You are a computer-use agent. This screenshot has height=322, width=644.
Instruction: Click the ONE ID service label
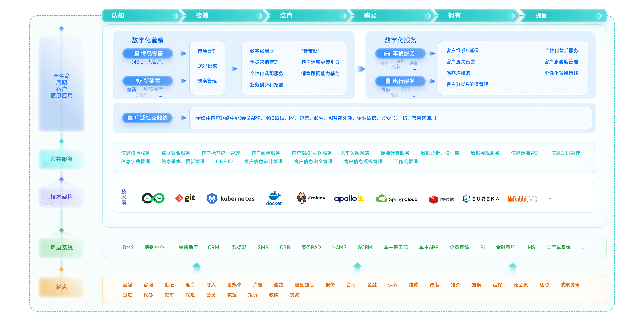click(x=224, y=162)
